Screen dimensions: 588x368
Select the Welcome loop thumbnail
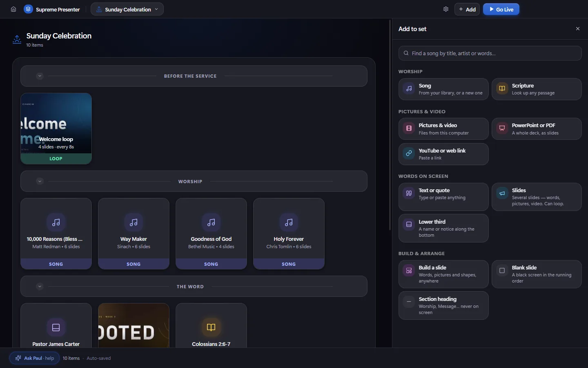pos(56,128)
